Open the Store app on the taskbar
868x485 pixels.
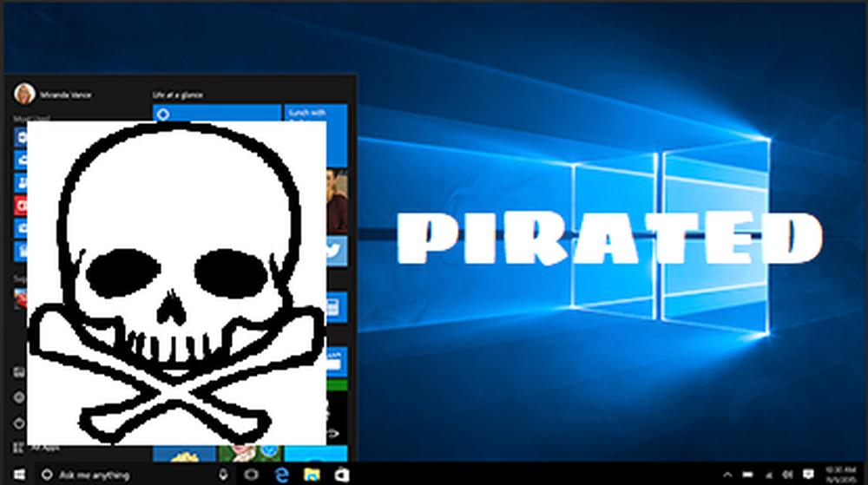(x=341, y=475)
